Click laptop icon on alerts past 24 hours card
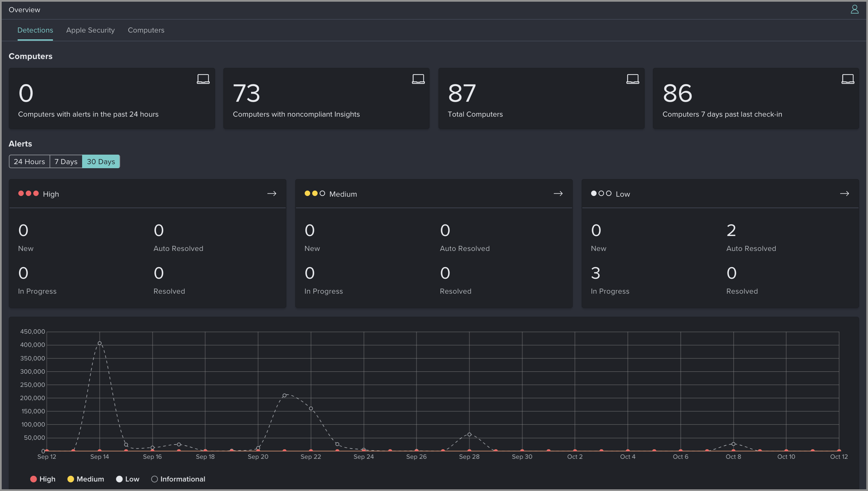The width and height of the screenshot is (868, 491). [x=203, y=79]
